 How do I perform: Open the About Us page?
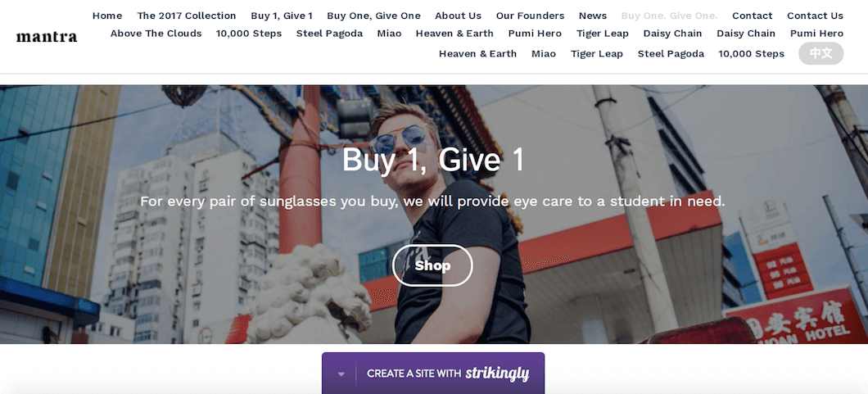(458, 16)
